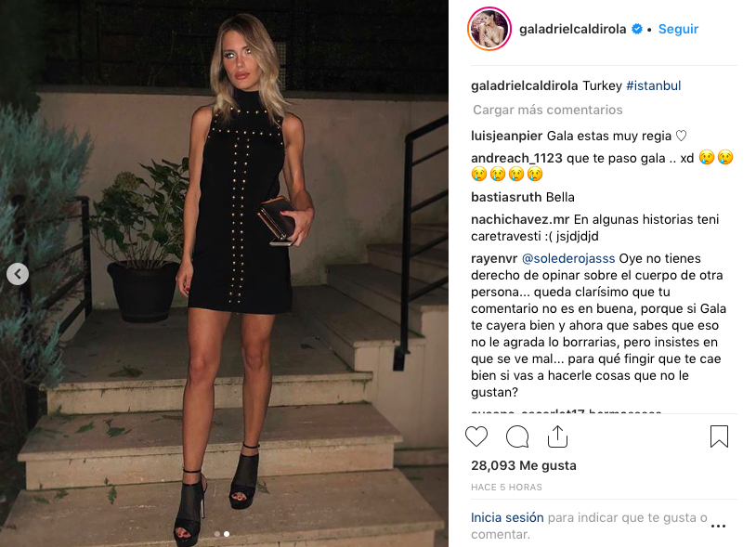
Task: Select the first carousel dot indicator
Action: tap(217, 534)
